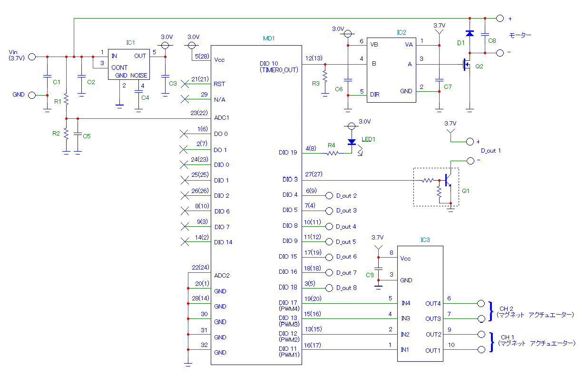Select the Q2 MOSFET symbol

pyautogui.click(x=466, y=65)
